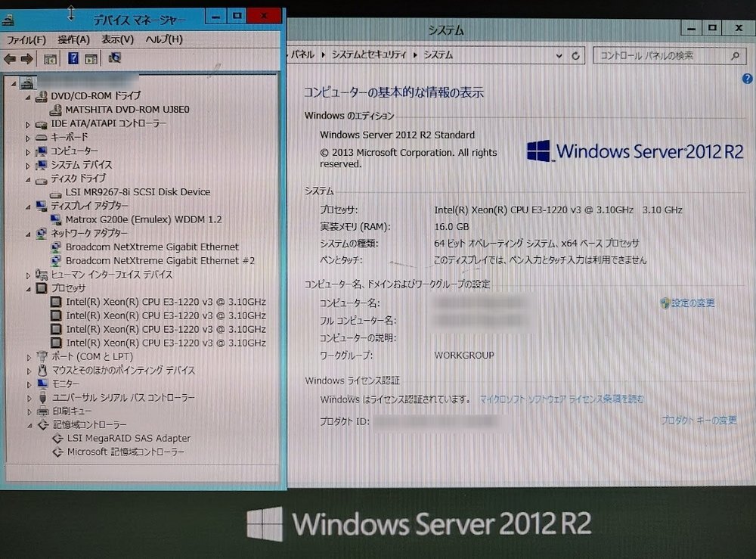Open address bar history dropdown in System window
The width and height of the screenshot is (756, 559).
pyautogui.click(x=559, y=56)
